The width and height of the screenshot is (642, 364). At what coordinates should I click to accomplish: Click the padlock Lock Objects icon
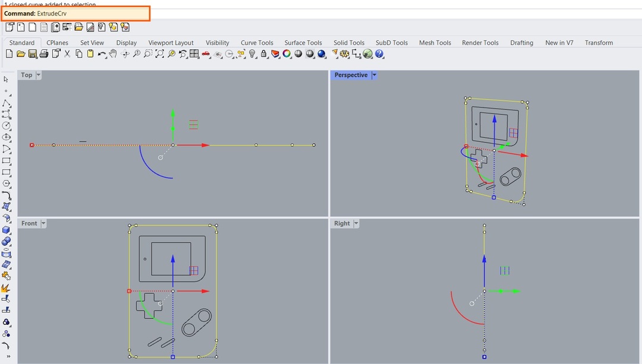264,53
